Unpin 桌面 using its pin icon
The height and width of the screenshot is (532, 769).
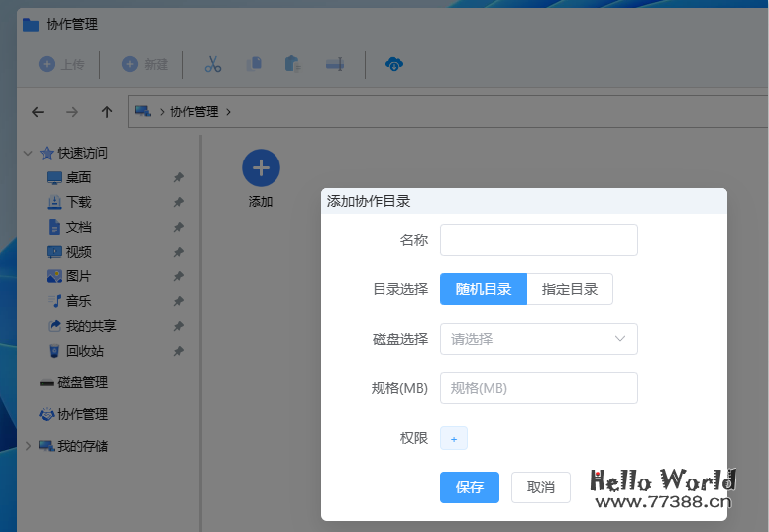pos(179,177)
